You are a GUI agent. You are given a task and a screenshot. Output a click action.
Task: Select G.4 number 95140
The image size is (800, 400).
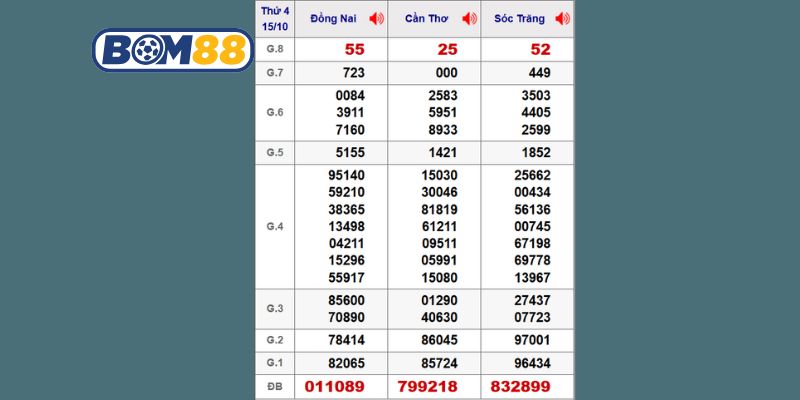pos(346,176)
